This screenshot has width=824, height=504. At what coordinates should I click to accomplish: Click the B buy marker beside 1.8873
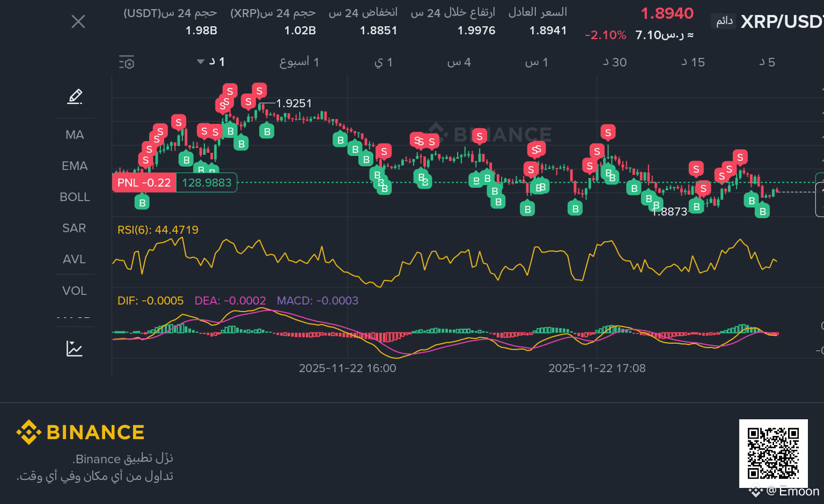point(696,206)
